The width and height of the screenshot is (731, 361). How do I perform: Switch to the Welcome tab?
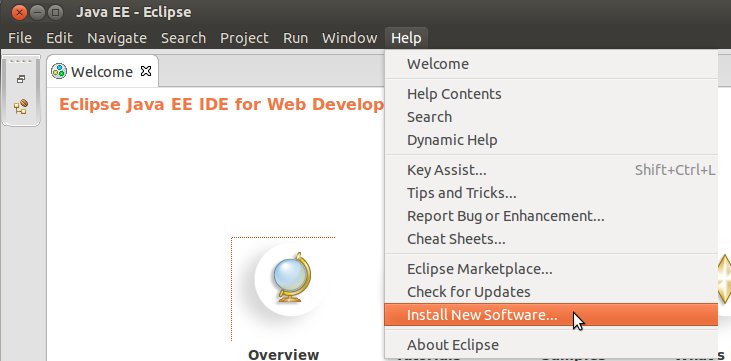click(102, 71)
